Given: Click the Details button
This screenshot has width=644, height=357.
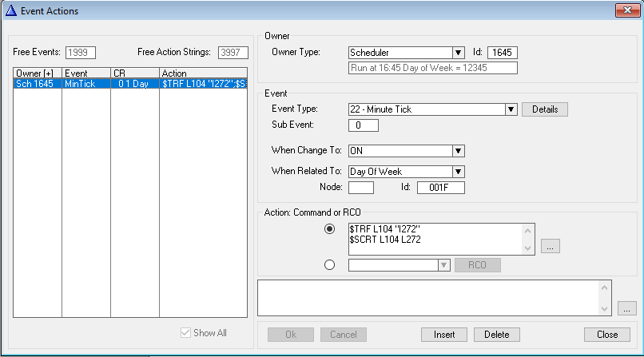Looking at the screenshot, I should [x=545, y=109].
